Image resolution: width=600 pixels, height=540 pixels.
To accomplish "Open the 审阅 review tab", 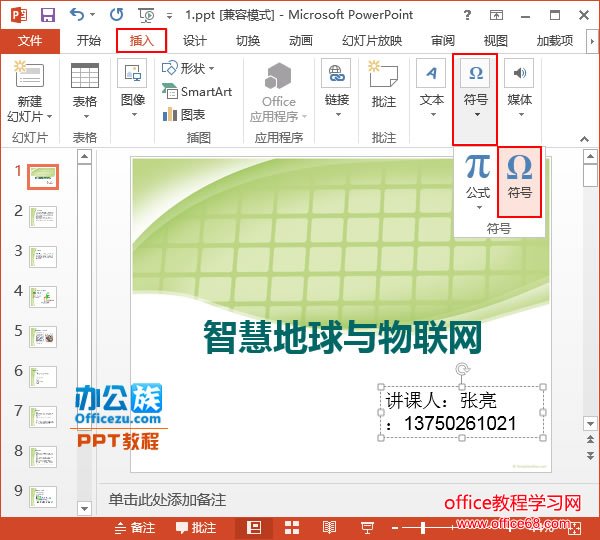I will tap(443, 41).
